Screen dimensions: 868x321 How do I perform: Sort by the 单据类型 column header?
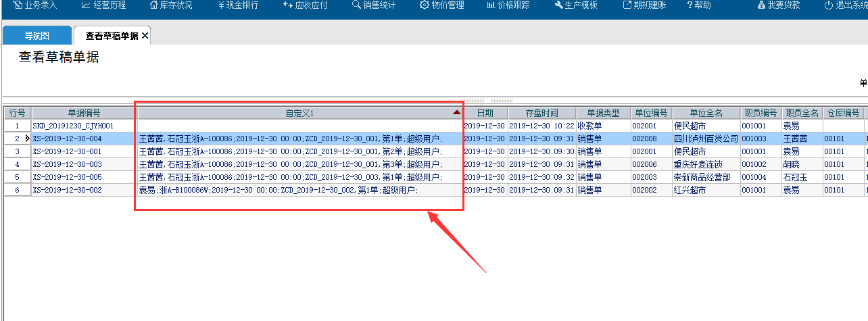tap(604, 113)
